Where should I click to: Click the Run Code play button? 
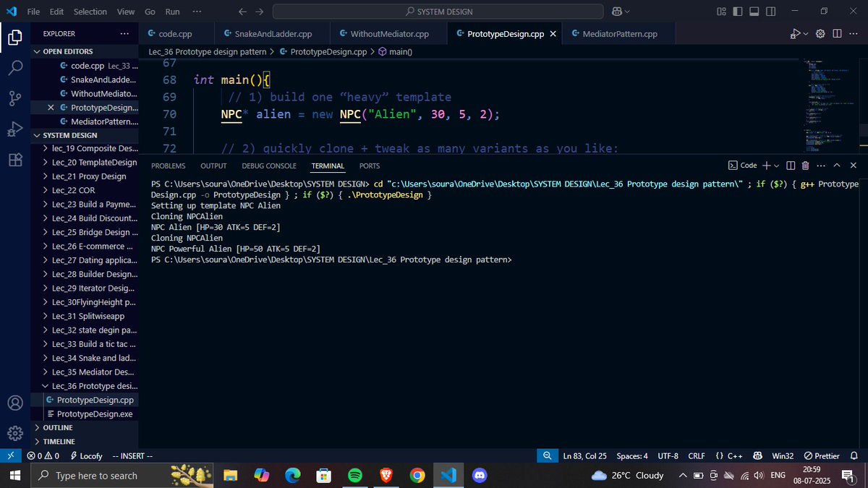795,34
